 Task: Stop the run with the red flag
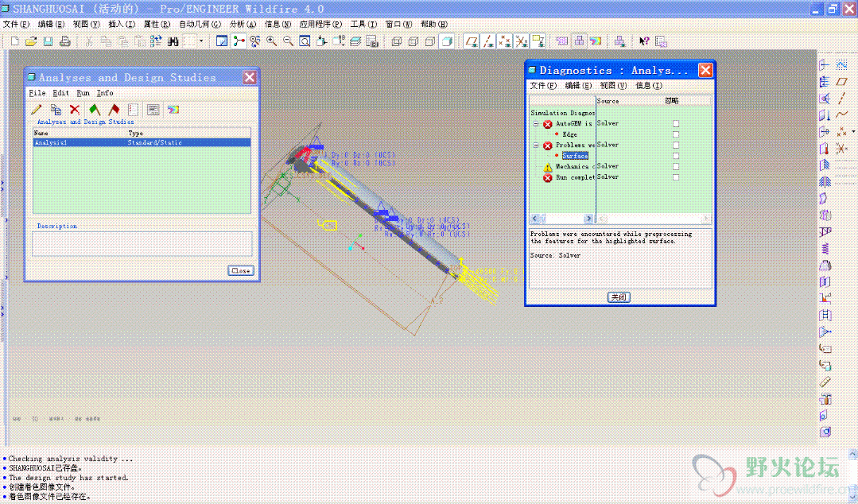tap(114, 110)
